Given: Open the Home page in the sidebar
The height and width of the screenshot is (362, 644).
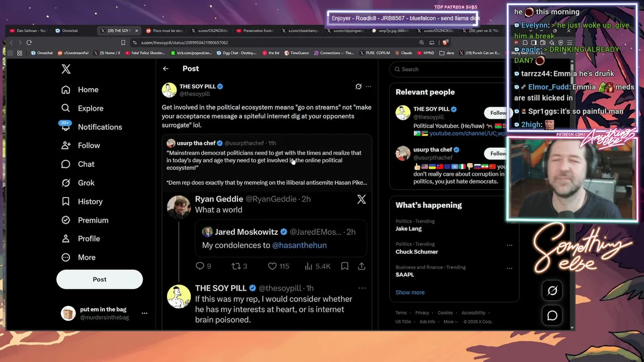Looking at the screenshot, I should coord(80,89).
